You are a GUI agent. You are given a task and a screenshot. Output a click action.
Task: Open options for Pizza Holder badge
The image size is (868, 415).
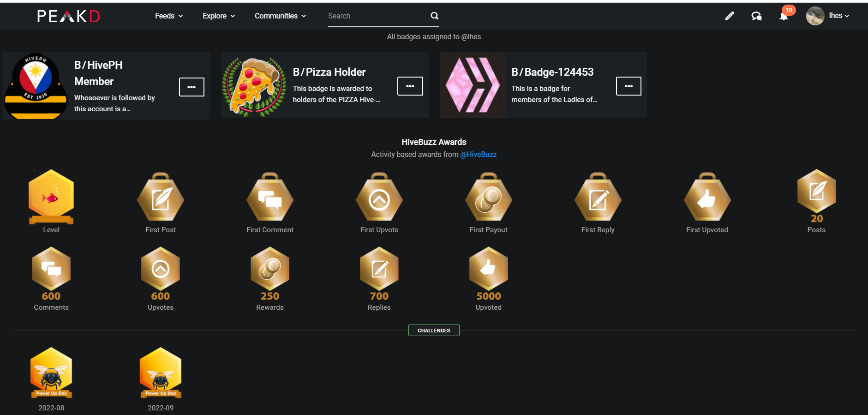click(x=410, y=86)
